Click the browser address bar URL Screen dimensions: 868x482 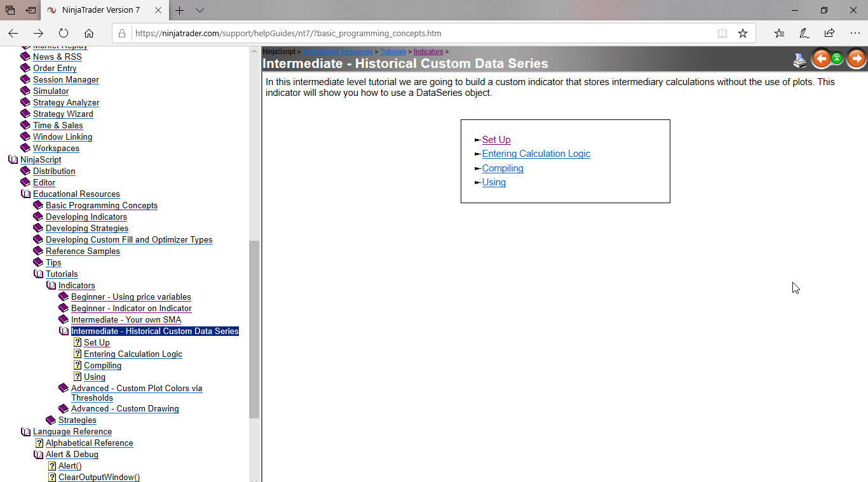pyautogui.click(x=288, y=33)
